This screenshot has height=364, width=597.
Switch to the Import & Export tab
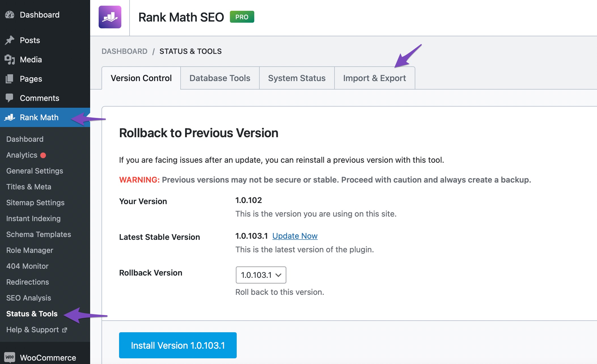pyautogui.click(x=374, y=78)
